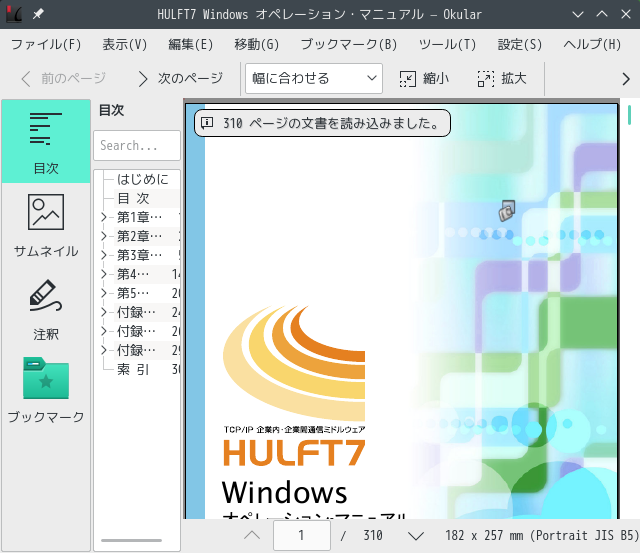This screenshot has width=640, height=553.
Task: Click the document vertical scrollbar handle
Action: [x=629, y=115]
